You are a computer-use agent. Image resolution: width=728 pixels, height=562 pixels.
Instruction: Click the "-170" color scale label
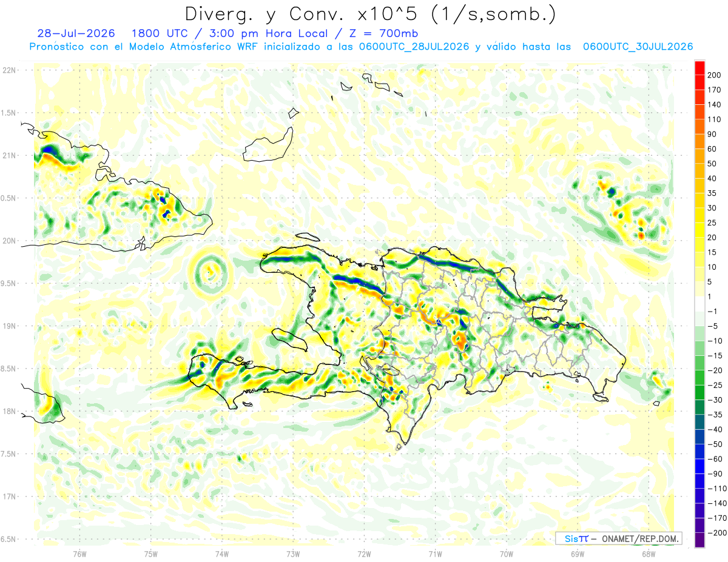[718, 518]
